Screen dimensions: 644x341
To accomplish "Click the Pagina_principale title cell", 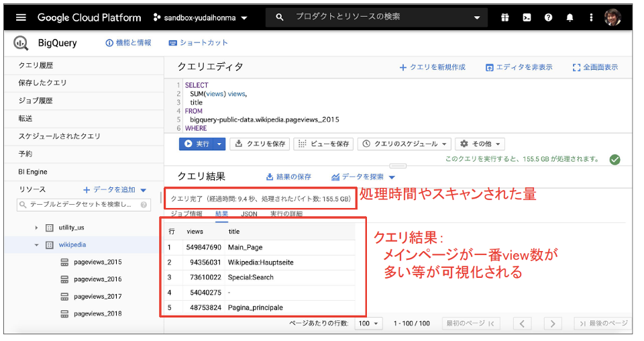I will [x=256, y=307].
